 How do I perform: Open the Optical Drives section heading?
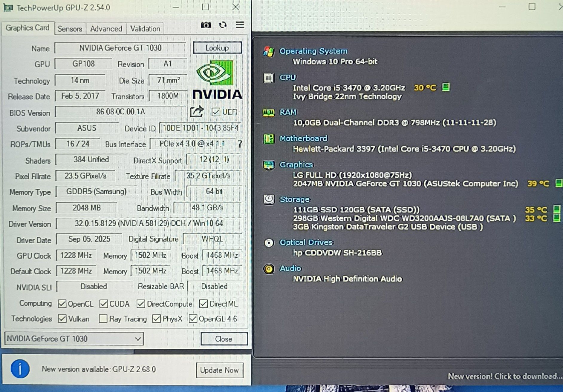coord(306,242)
